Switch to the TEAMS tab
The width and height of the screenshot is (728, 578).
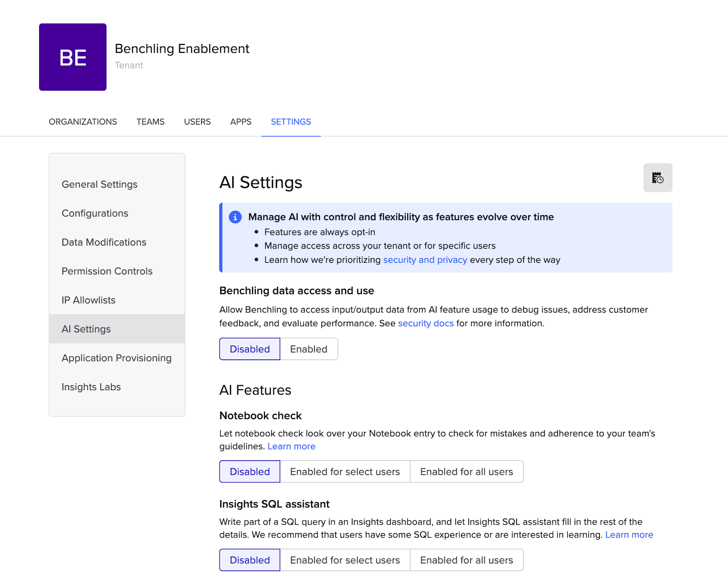coord(150,121)
